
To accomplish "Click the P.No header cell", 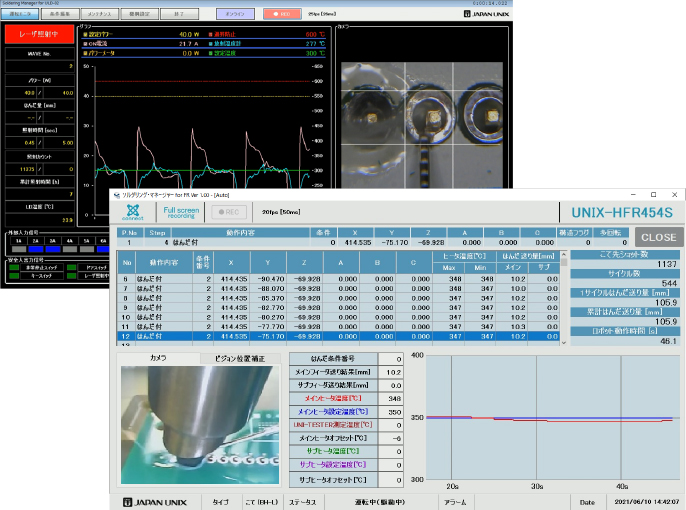I will click(130, 233).
